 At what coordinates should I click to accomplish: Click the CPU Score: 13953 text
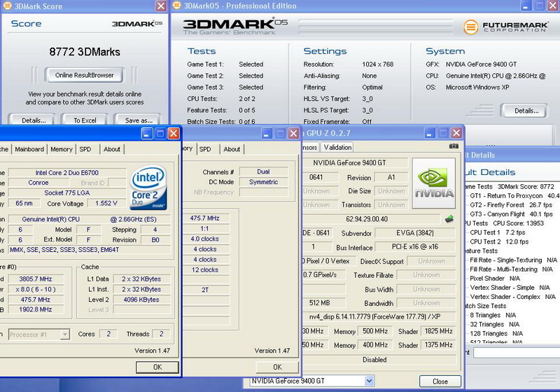coord(518,223)
